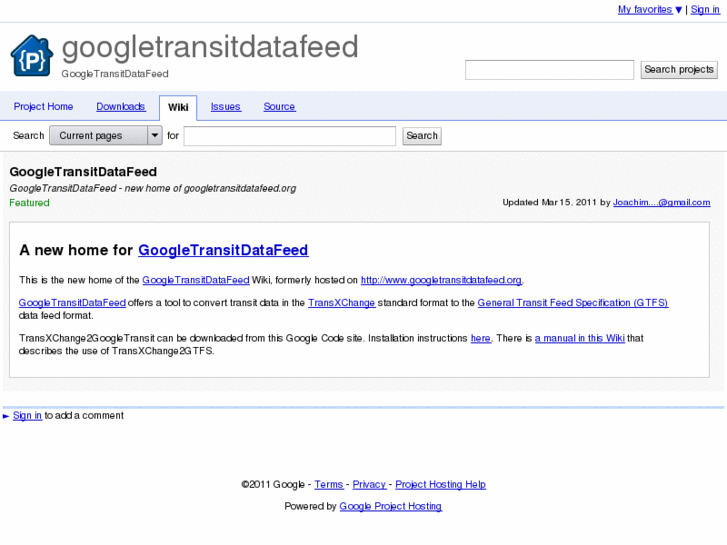This screenshot has height=545, width=727.
Task: Open the Downloads tab
Action: tap(120, 107)
